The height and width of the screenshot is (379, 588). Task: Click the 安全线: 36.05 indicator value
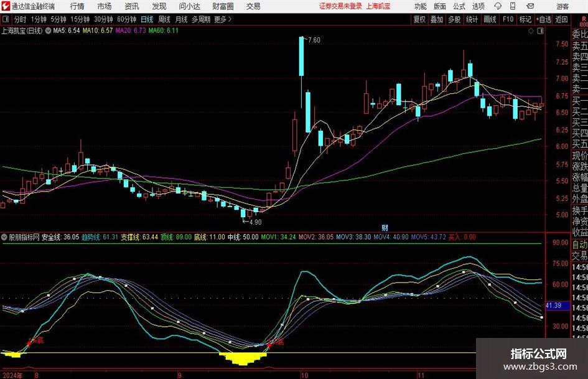click(x=60, y=237)
